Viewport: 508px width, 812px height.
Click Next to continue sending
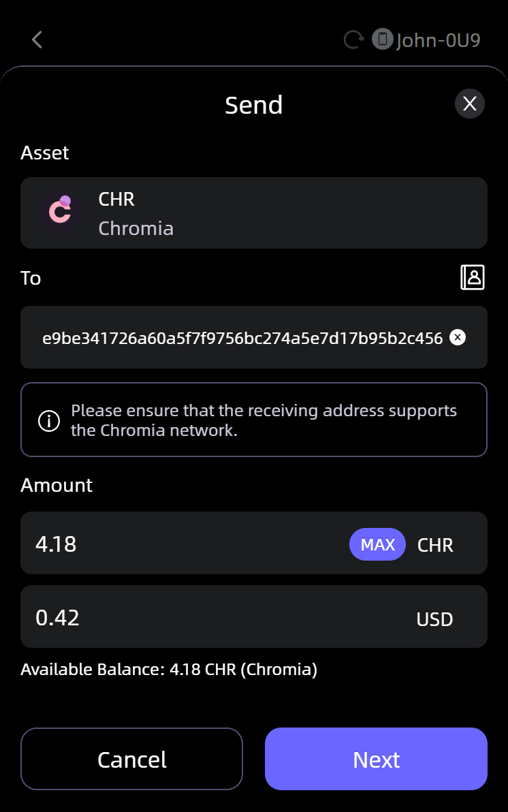[x=376, y=759]
